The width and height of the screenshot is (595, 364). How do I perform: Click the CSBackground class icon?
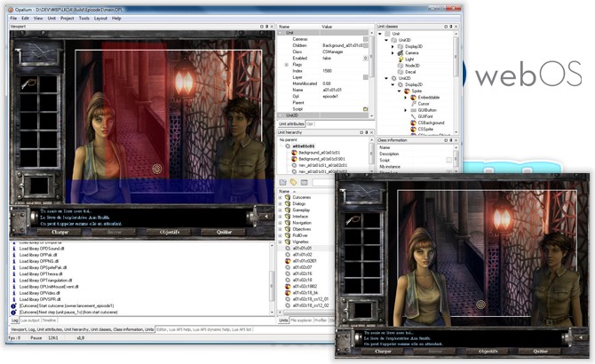pyautogui.click(x=413, y=123)
